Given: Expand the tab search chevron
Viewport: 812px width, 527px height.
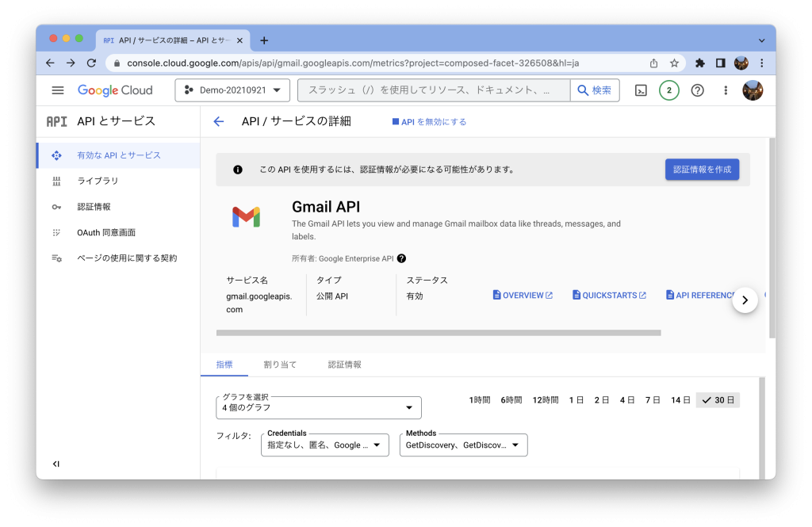Looking at the screenshot, I should point(761,40).
